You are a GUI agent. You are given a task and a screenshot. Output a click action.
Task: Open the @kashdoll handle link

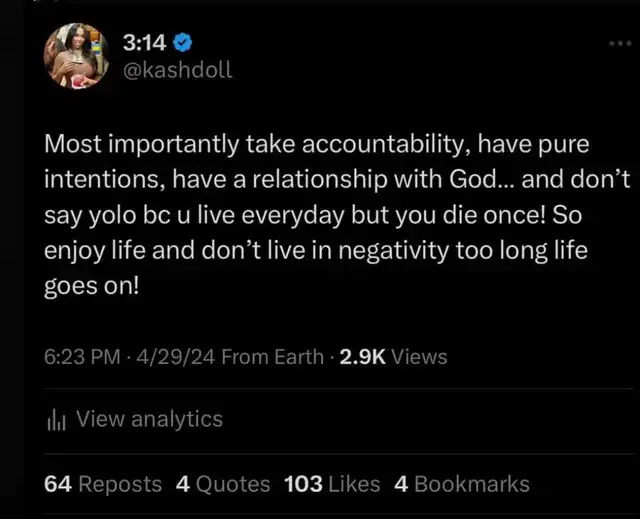coord(176,71)
